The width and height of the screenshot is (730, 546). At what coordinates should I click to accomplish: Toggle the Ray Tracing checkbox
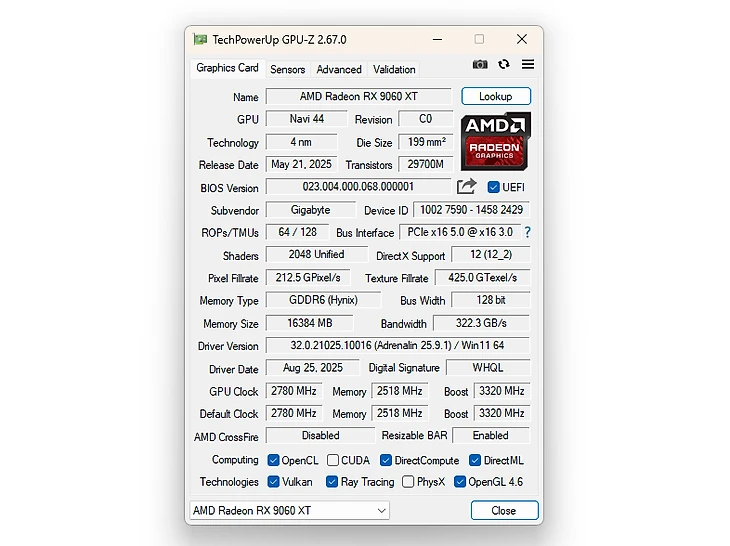coord(332,482)
